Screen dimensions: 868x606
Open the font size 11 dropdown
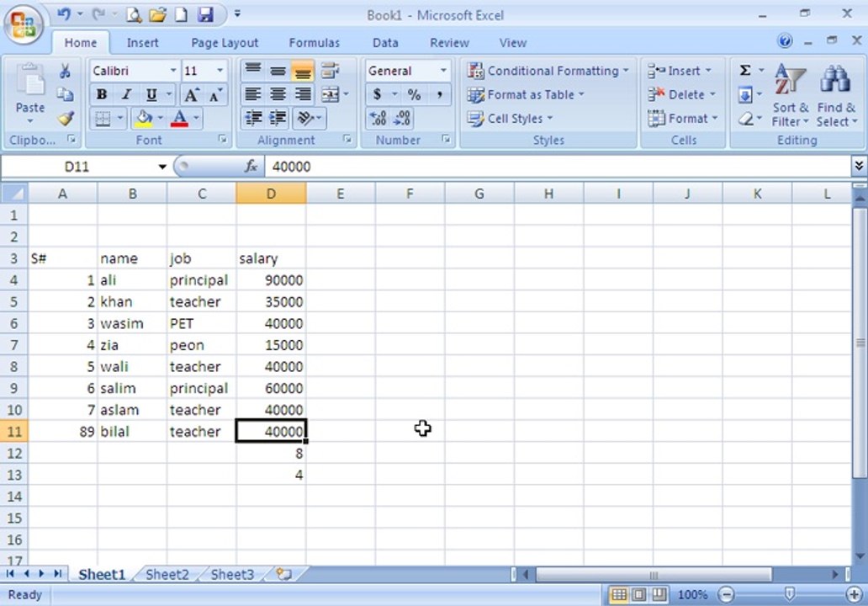220,71
